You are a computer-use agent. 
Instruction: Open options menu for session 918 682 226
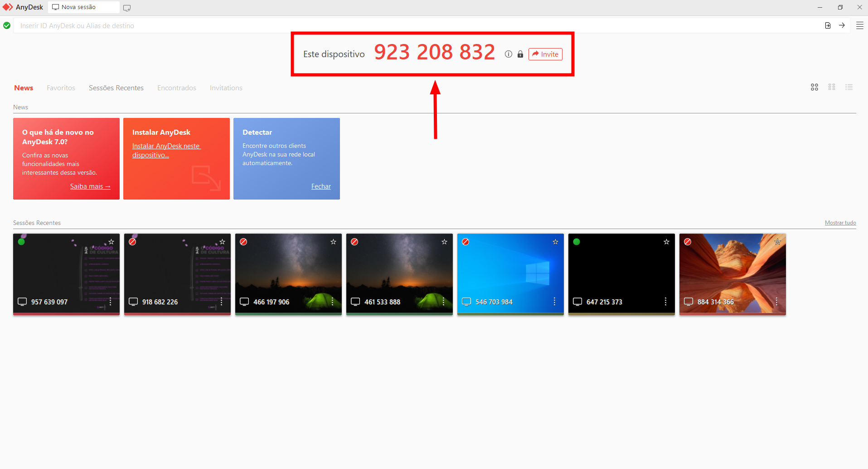pyautogui.click(x=221, y=302)
